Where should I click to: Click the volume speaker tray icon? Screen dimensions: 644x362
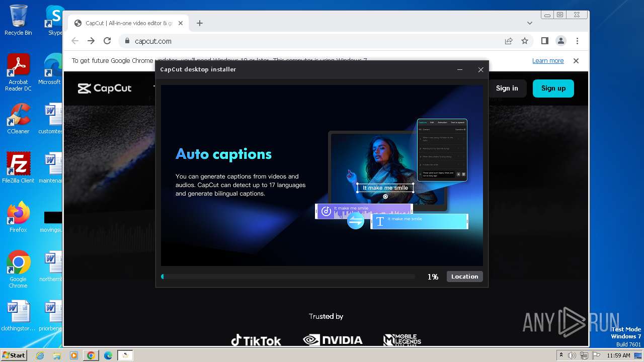pyautogui.click(x=572, y=355)
